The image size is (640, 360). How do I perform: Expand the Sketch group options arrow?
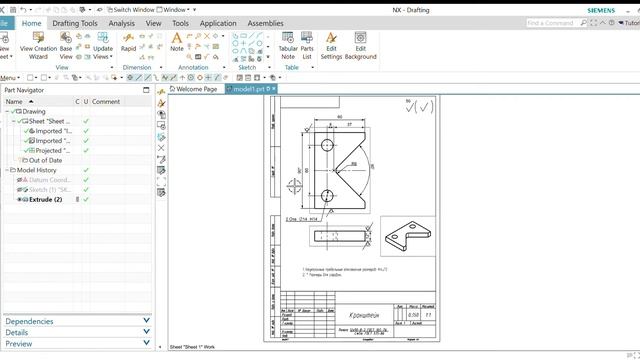pos(269,67)
